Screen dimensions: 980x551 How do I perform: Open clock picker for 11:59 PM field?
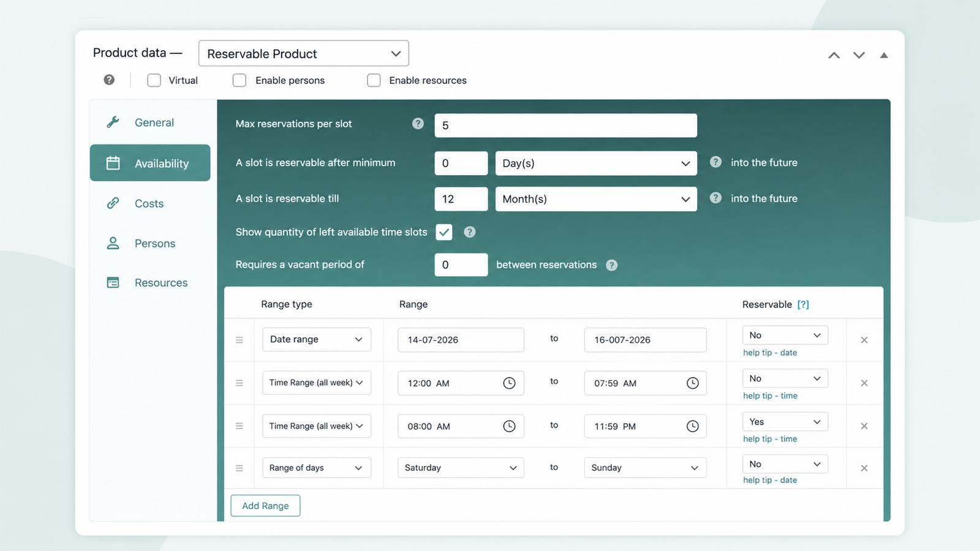tap(692, 426)
